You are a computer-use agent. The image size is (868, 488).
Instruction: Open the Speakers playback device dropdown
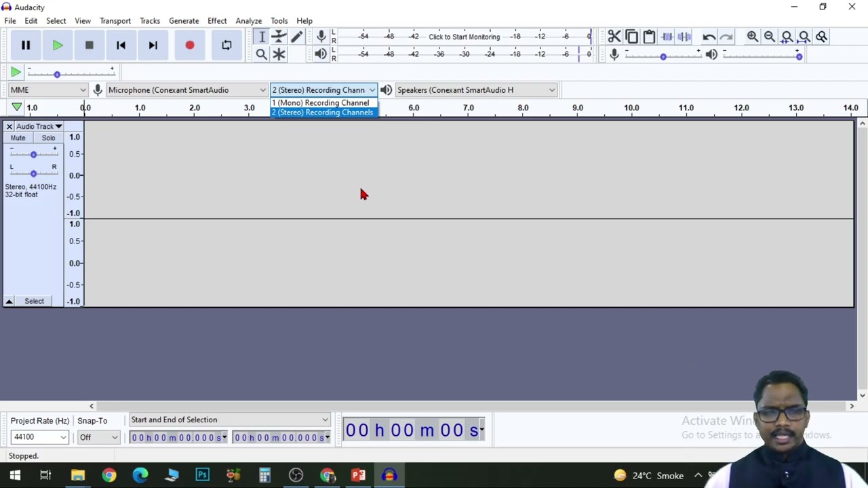(x=476, y=90)
